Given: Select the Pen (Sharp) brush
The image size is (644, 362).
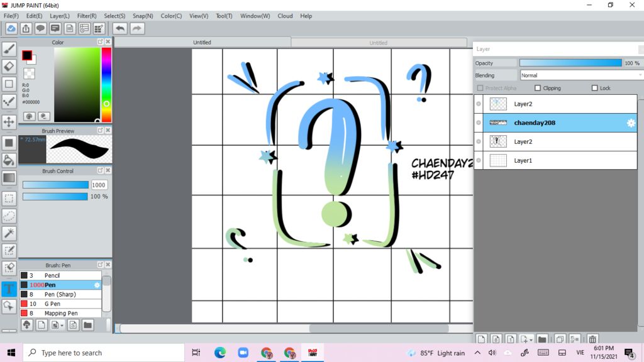Looking at the screenshot, I should (60, 294).
